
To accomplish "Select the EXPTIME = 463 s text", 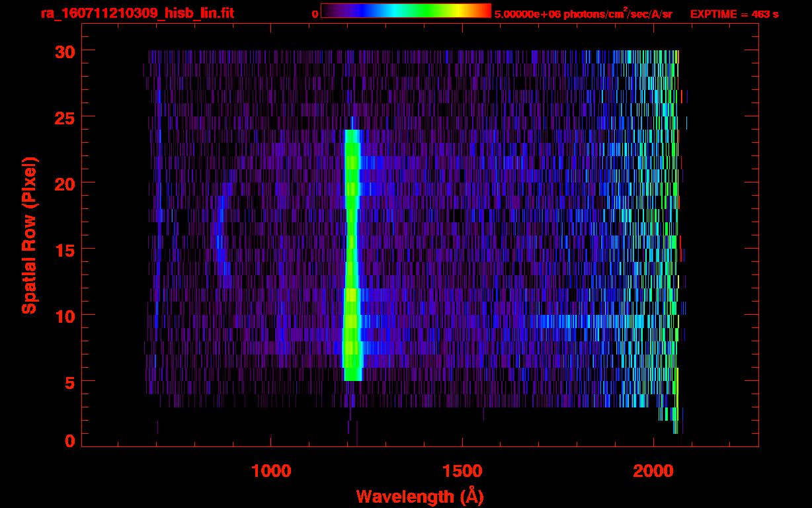I will [x=734, y=14].
